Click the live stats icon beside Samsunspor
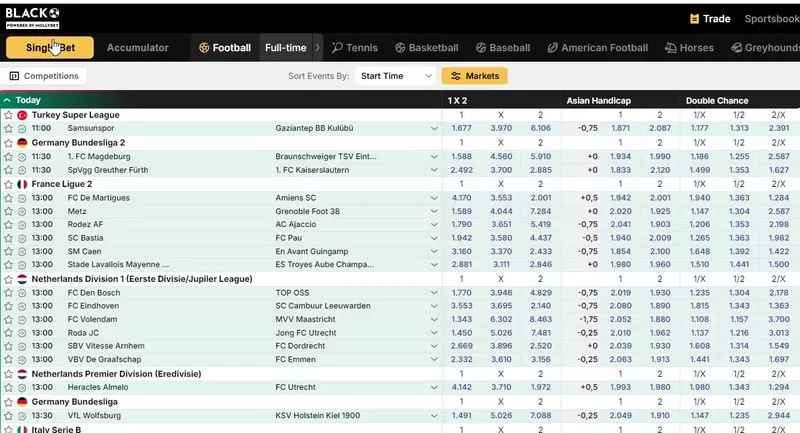The image size is (800, 433). 20,129
